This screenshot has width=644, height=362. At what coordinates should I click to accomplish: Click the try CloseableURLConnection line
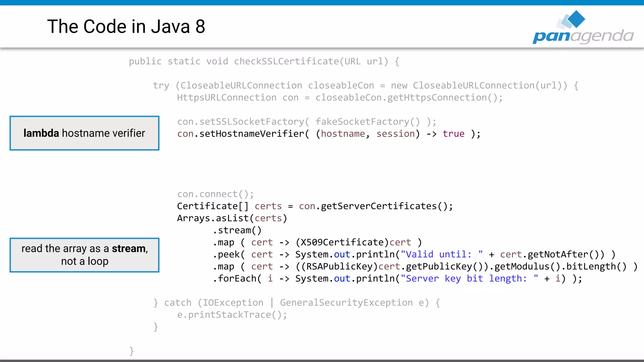click(365, 85)
